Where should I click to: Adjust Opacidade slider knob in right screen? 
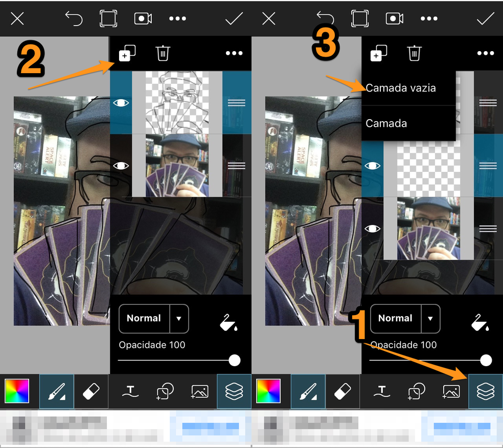(486, 361)
